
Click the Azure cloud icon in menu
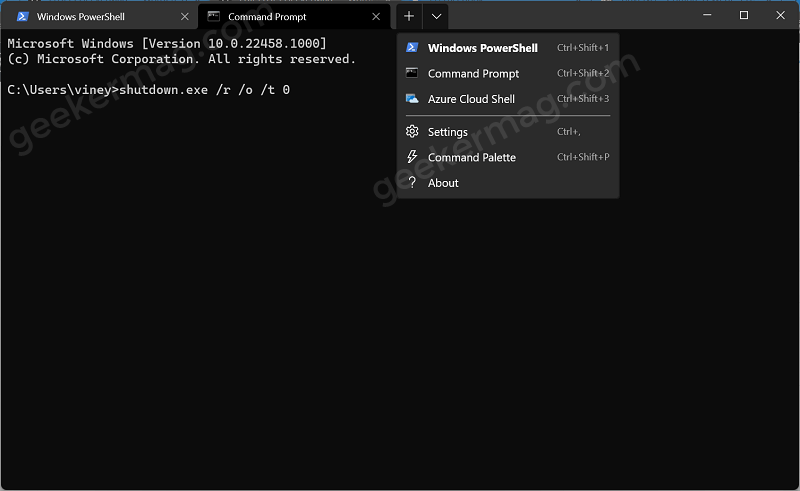point(412,99)
